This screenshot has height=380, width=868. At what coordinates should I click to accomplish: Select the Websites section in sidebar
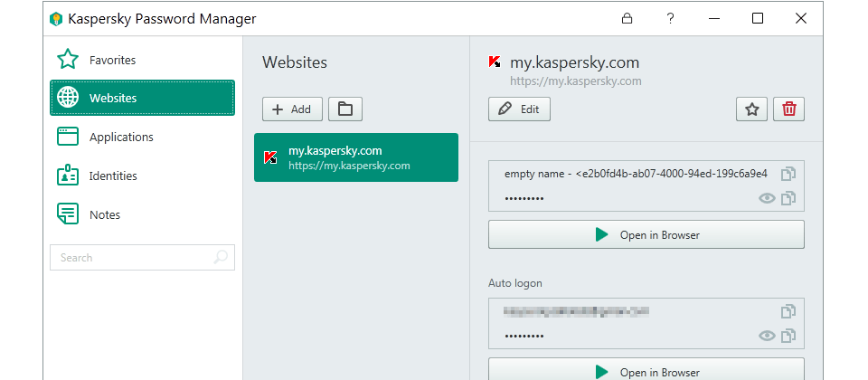tap(142, 98)
